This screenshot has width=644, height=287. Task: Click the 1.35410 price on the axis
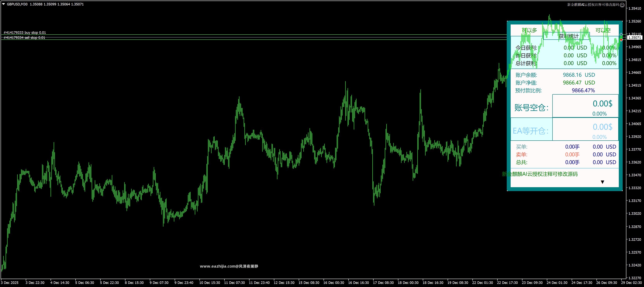[635, 9]
